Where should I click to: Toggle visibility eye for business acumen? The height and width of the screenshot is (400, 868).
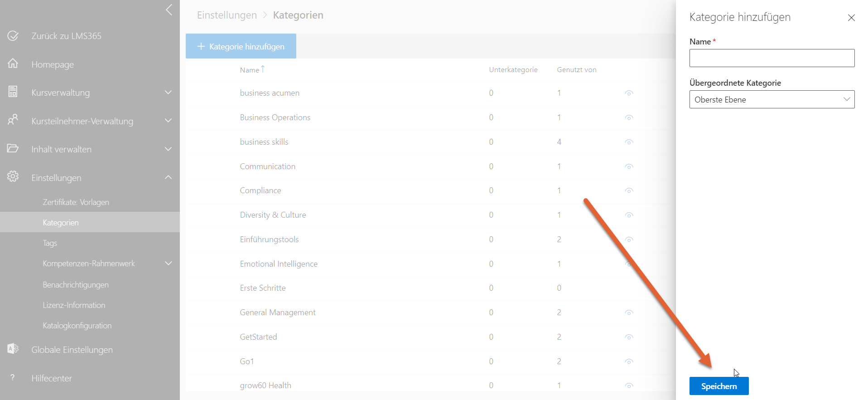tap(629, 93)
